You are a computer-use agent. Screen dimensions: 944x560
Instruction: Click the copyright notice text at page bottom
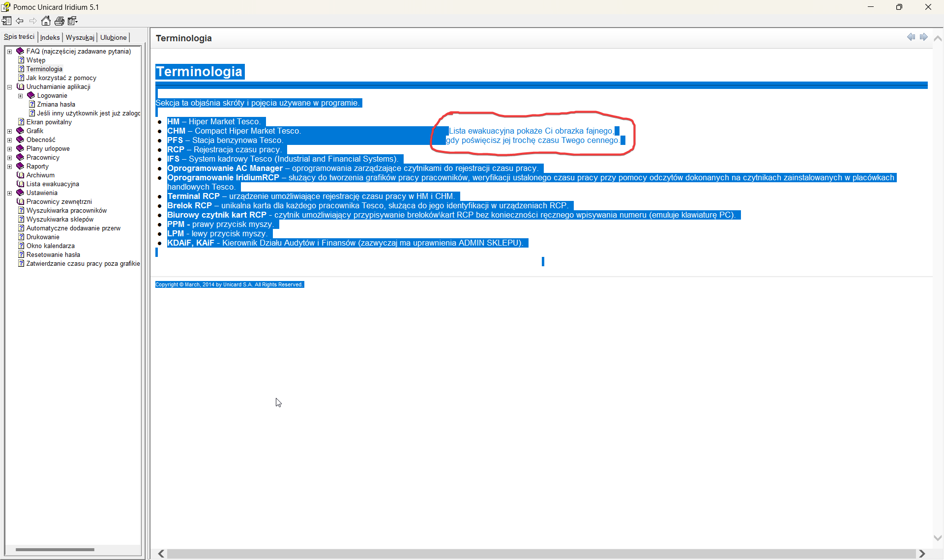point(230,284)
